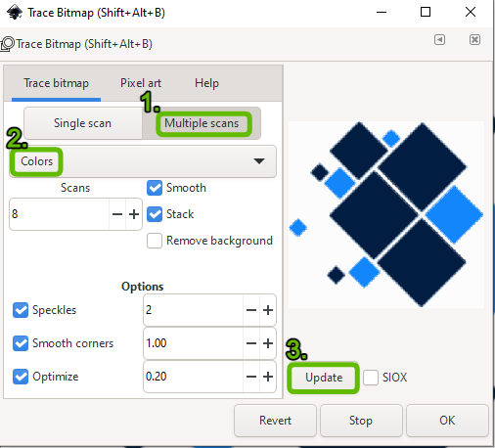Click the dock panel iconify arrow button
Viewport: 495px width, 448px height.
coord(439,40)
